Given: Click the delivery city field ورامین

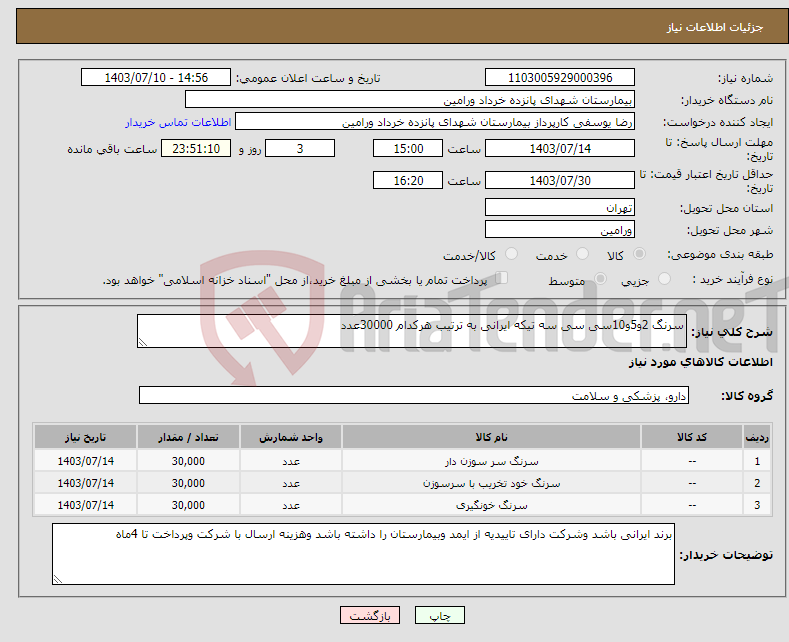Looking at the screenshot, I should 560,229.
